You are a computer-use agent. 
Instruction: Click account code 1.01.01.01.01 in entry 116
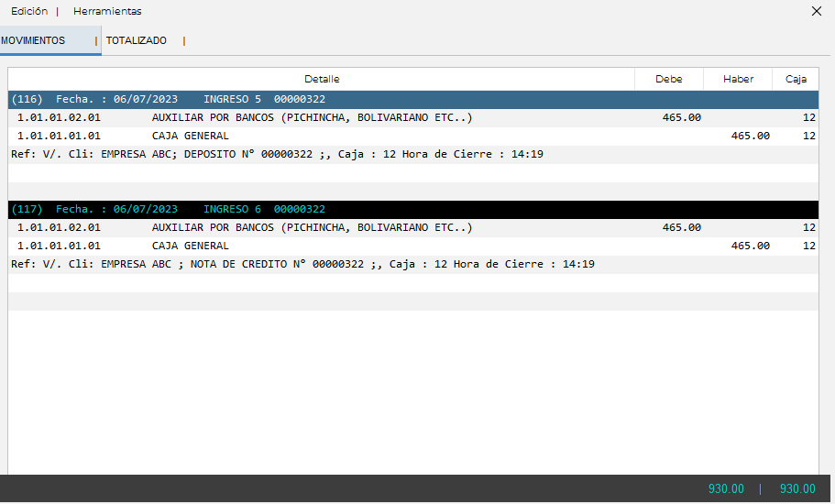[59, 136]
